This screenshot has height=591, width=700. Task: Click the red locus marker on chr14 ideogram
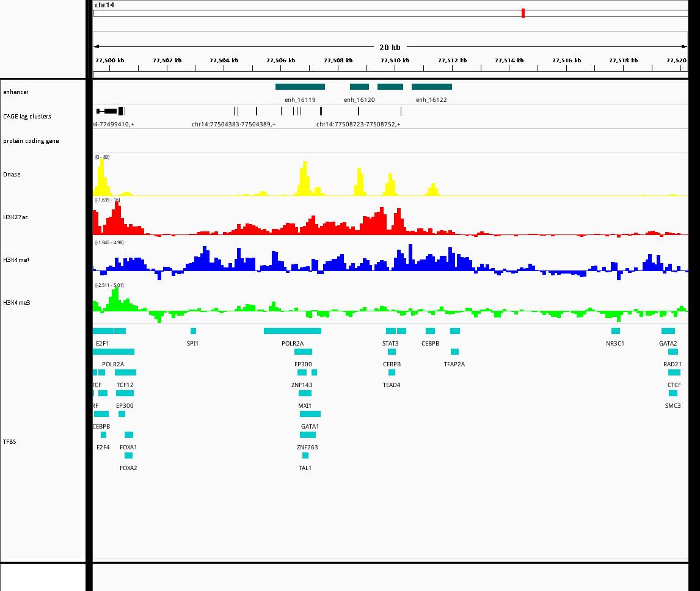tap(523, 13)
